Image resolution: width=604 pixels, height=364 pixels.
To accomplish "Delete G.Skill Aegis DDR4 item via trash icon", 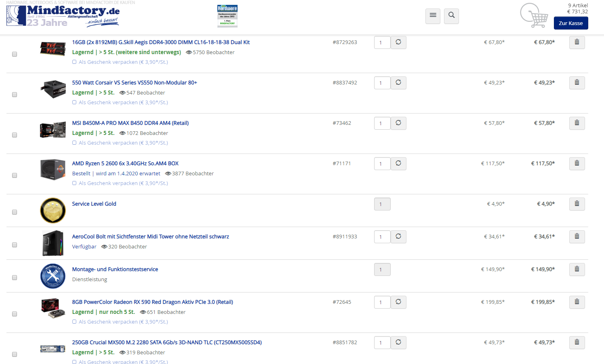I will click(x=577, y=42).
